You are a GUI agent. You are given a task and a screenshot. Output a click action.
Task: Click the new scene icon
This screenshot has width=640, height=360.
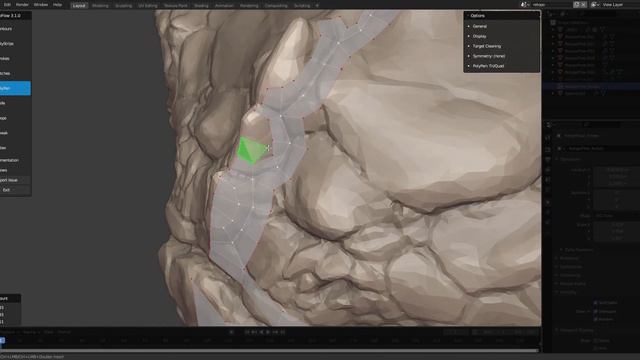[x=577, y=4]
